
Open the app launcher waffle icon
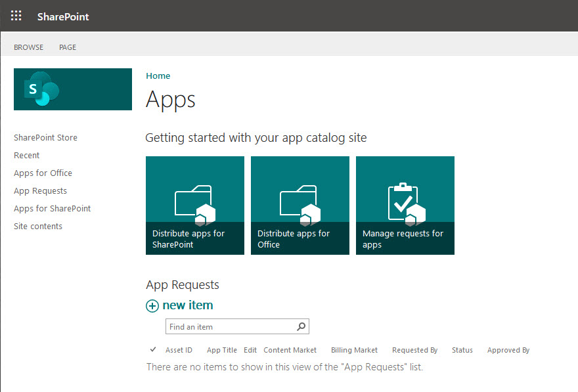[x=16, y=16]
